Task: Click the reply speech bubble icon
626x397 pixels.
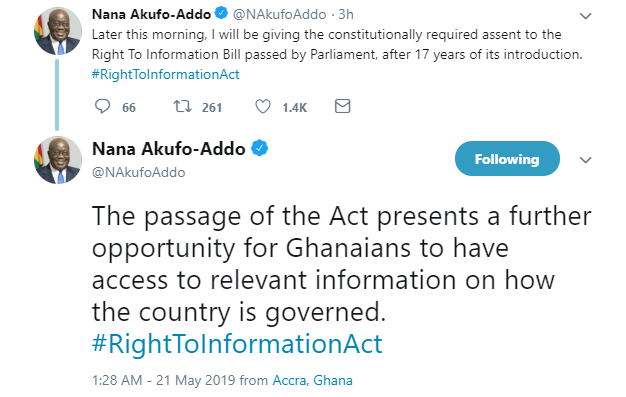Action: 102,107
